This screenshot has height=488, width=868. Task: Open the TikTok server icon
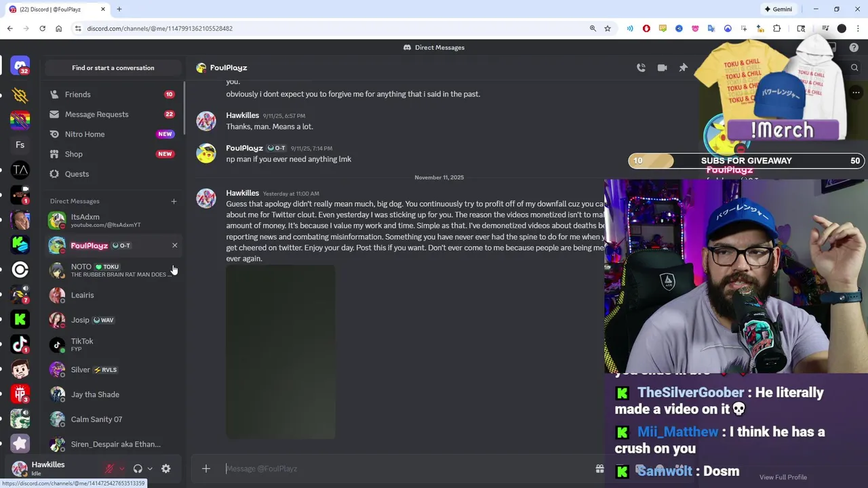click(20, 344)
